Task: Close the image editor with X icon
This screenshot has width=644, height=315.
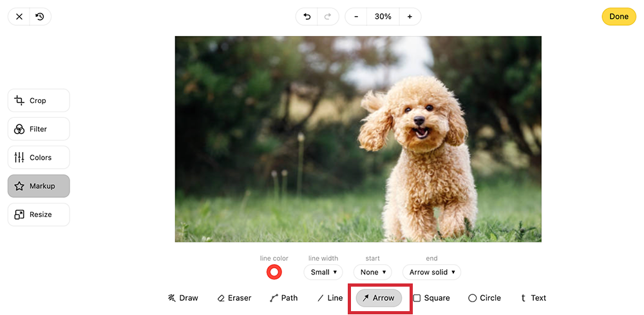Action: (x=19, y=17)
